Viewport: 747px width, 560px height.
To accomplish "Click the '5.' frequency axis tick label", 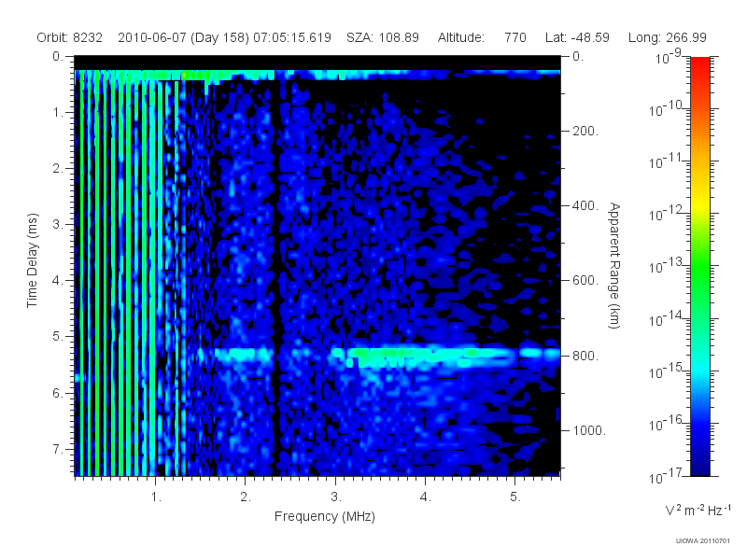I will 515,497.
